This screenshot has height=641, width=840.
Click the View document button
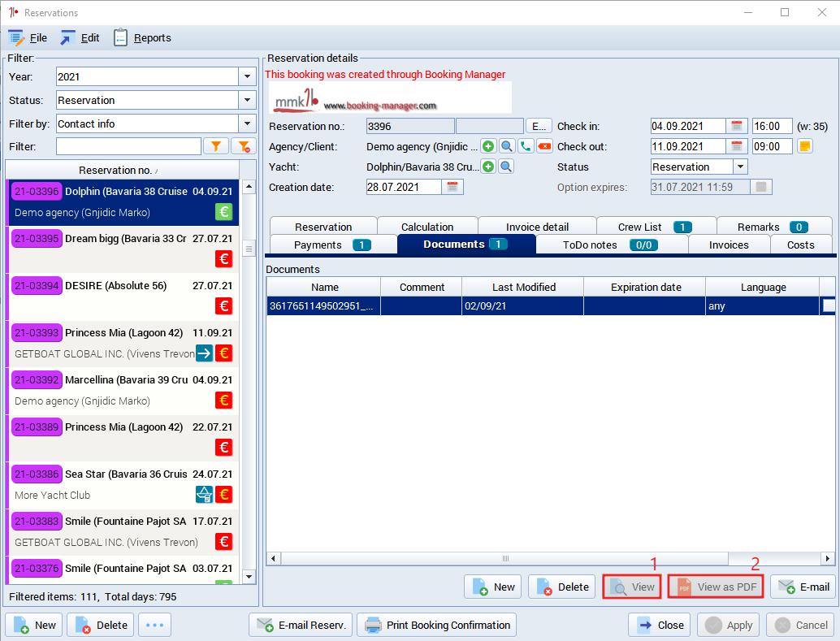632,587
